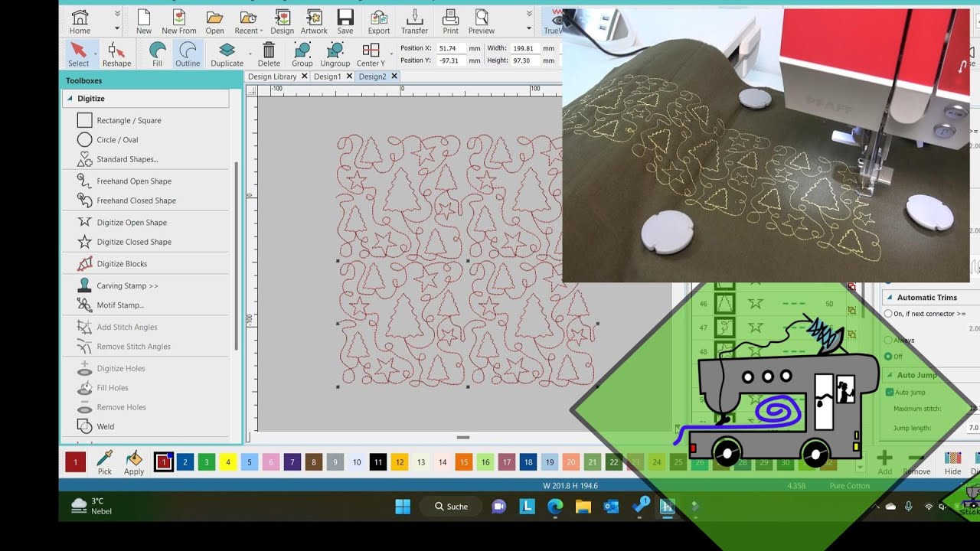980x551 pixels.
Task: Click the Width input field
Action: [x=524, y=48]
